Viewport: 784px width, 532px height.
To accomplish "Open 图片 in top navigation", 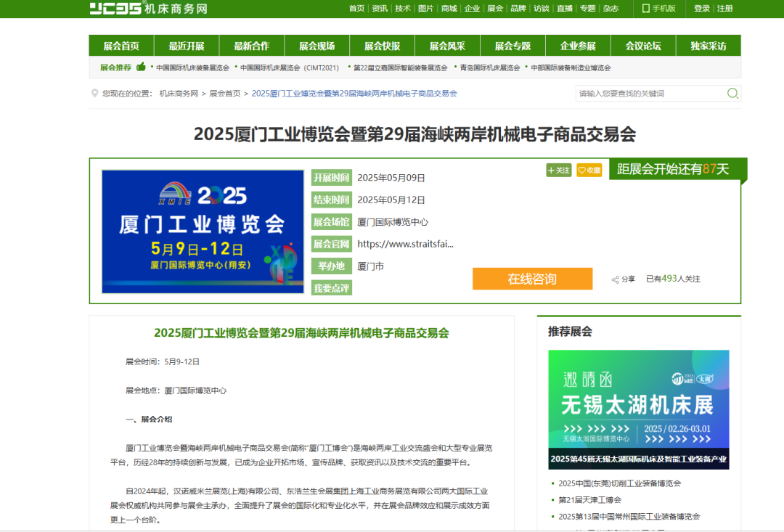I will tap(425, 9).
